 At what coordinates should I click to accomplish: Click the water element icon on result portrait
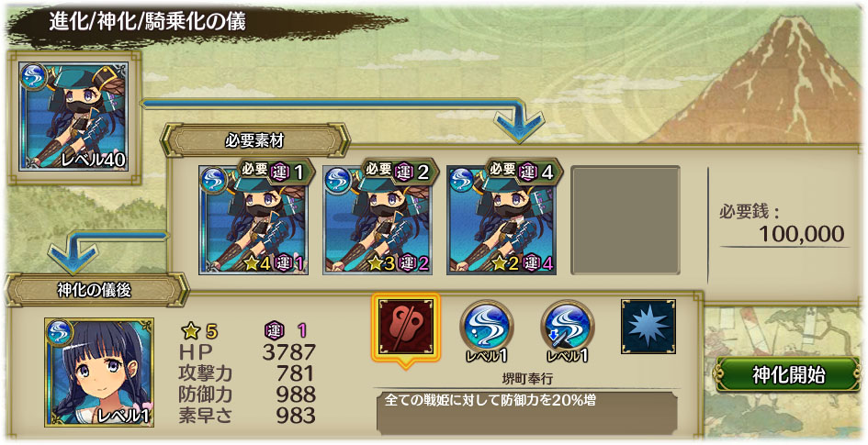point(59,332)
